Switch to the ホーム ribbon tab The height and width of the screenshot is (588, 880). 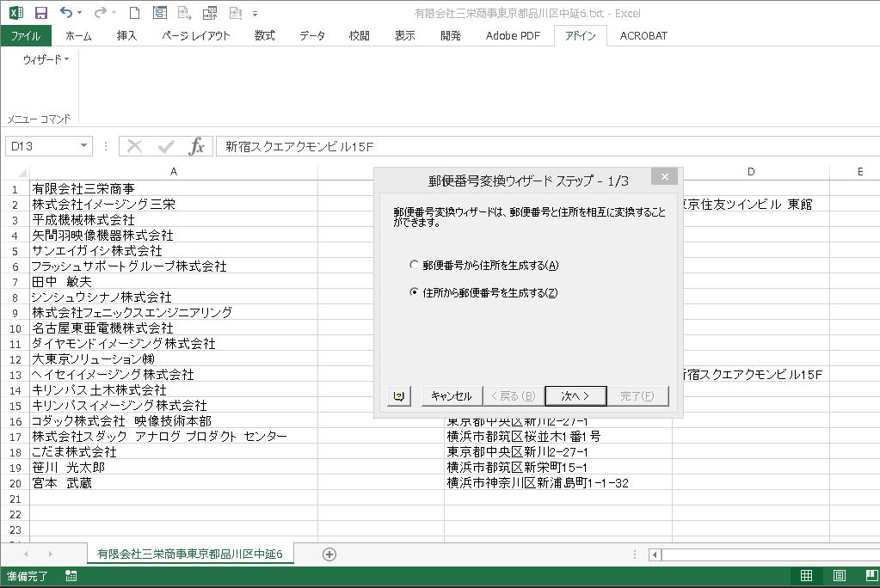[x=78, y=35]
